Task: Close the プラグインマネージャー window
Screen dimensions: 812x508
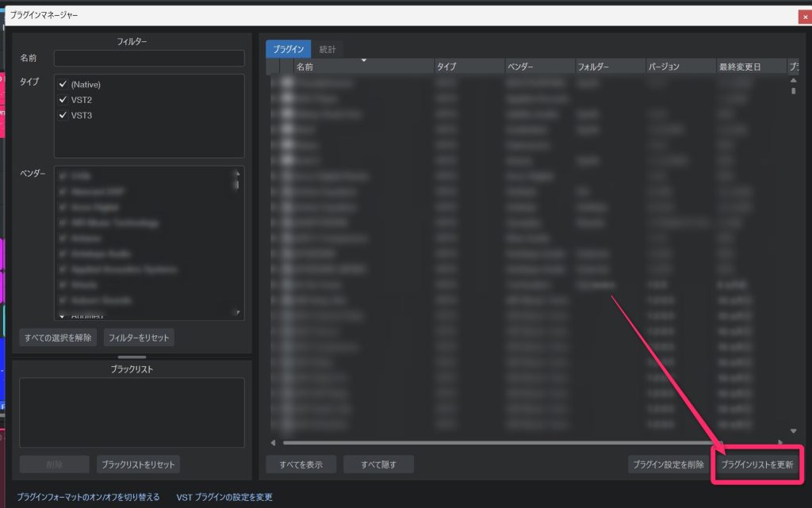Action: (x=805, y=16)
